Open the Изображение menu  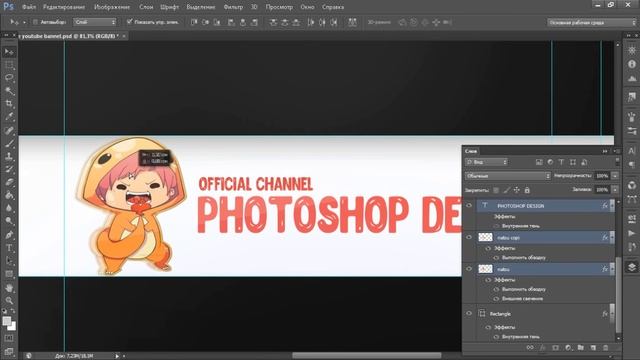(x=112, y=7)
